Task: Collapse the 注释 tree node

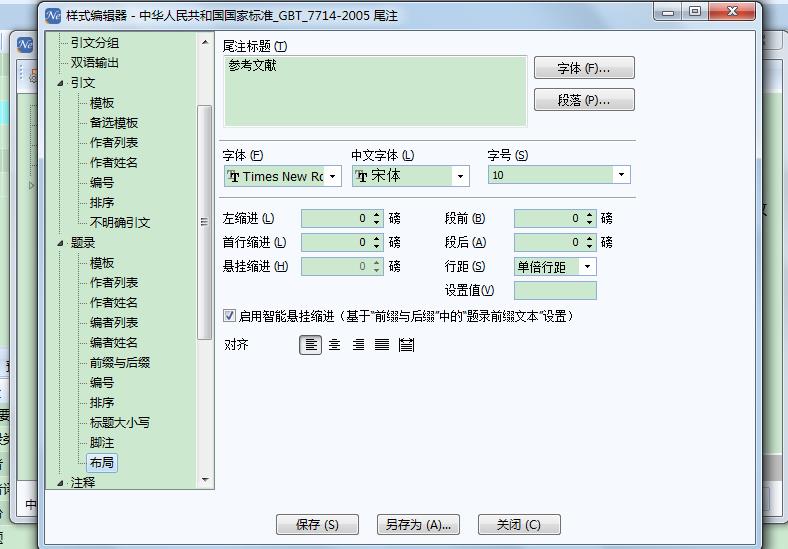Action: click(x=60, y=483)
